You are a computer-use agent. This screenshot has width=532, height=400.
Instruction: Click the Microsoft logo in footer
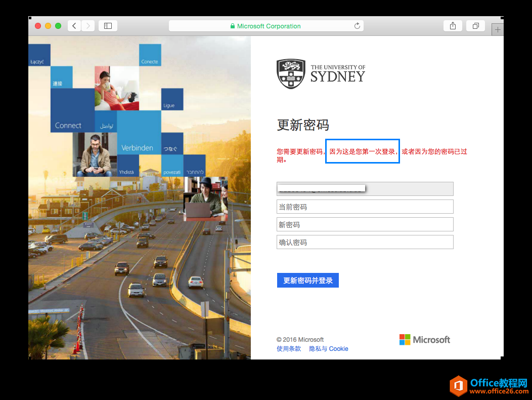424,340
